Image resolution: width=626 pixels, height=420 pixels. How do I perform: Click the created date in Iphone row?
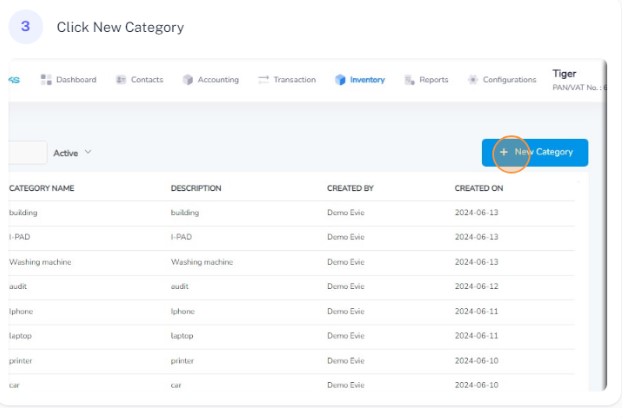tap(476, 311)
